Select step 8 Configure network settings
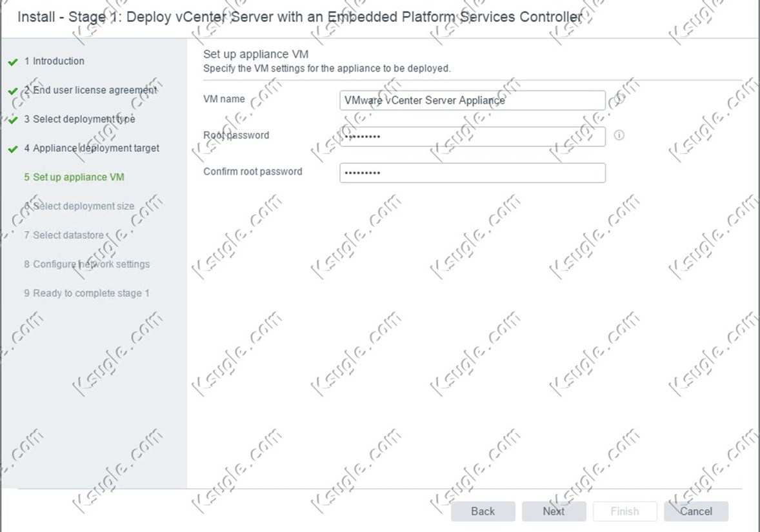 [86, 264]
